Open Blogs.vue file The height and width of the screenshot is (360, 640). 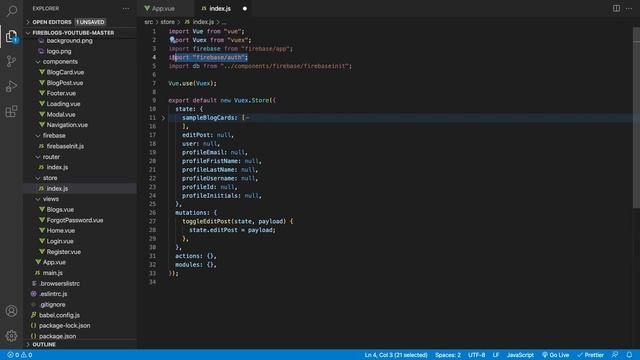[x=60, y=210]
